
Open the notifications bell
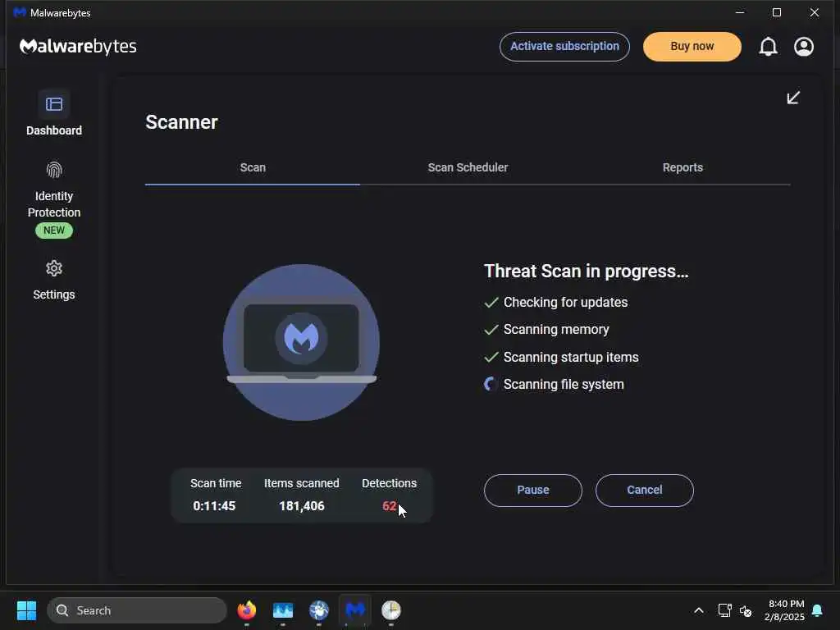coord(768,47)
